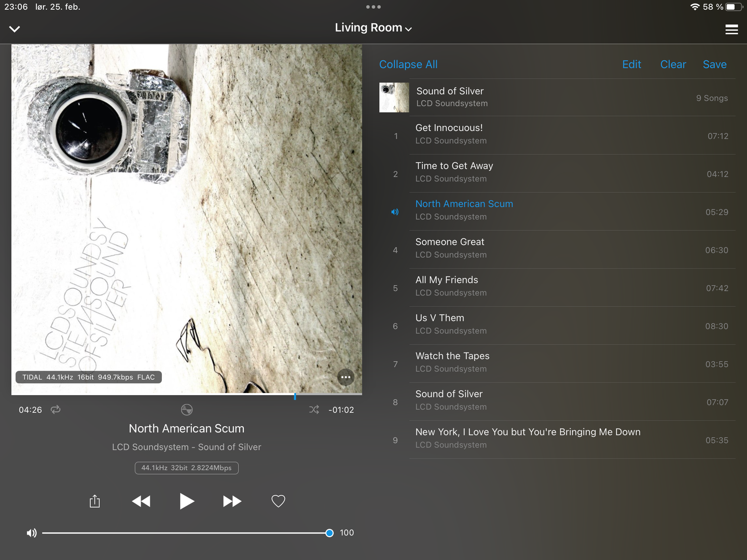
Task: Play New York, I Love You track
Action: click(557, 440)
